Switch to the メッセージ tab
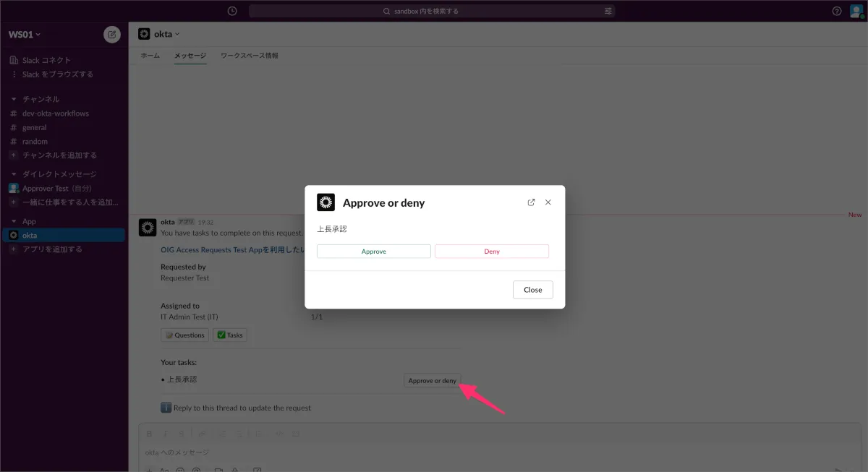Image resolution: width=868 pixels, height=472 pixels. pos(190,56)
